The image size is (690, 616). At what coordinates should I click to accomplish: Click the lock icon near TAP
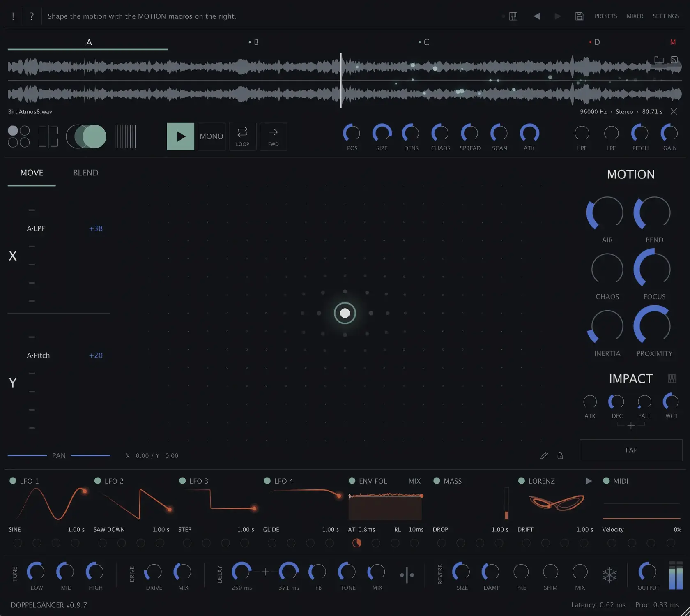(x=560, y=455)
